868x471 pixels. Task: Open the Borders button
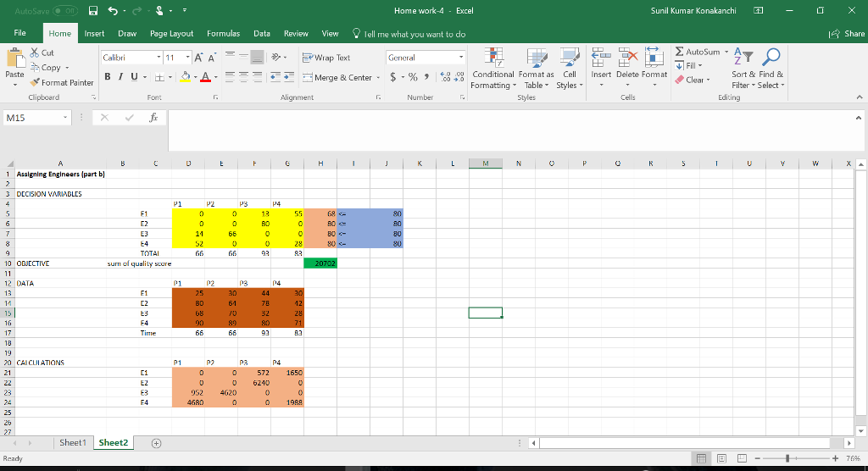point(159,77)
